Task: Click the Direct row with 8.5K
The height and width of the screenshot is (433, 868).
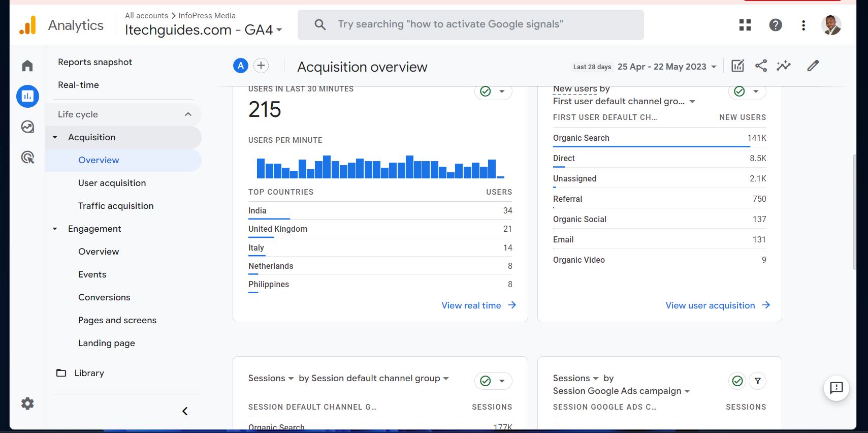Action: coord(659,158)
